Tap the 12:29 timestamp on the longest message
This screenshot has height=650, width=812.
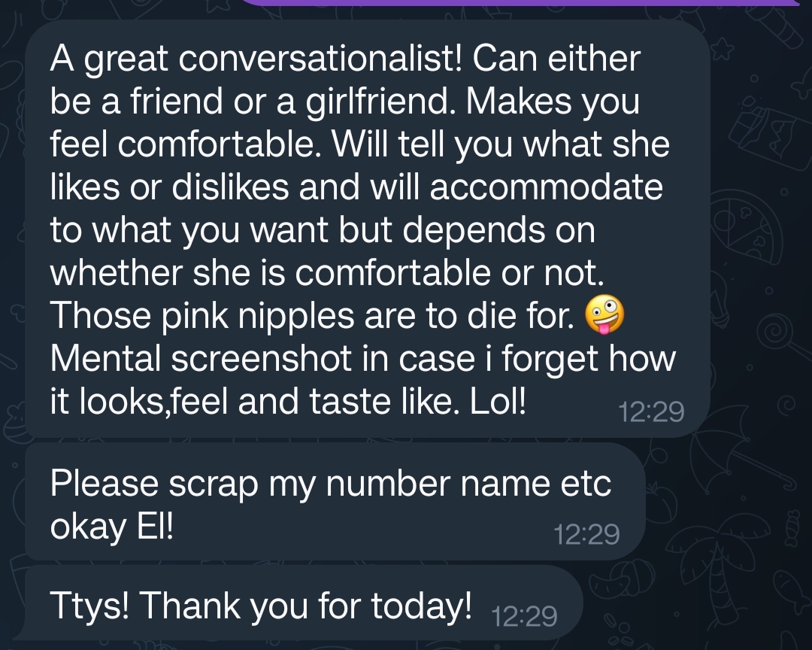(x=651, y=412)
